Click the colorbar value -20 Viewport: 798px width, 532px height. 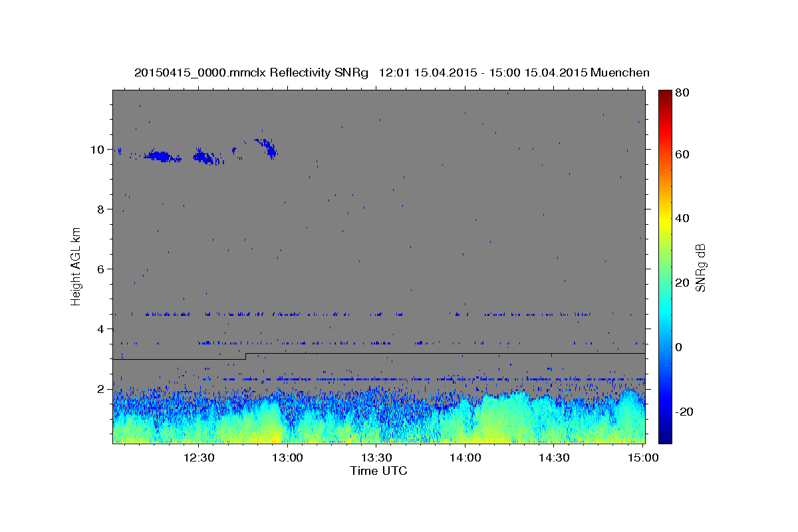tap(684, 412)
